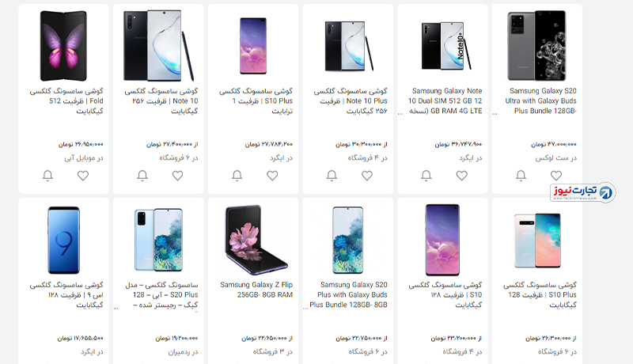This screenshot has width=633, height=364.
Task: Click heart on Galaxy Note 10 Dual SIM card
Action: pyautogui.click(x=462, y=176)
